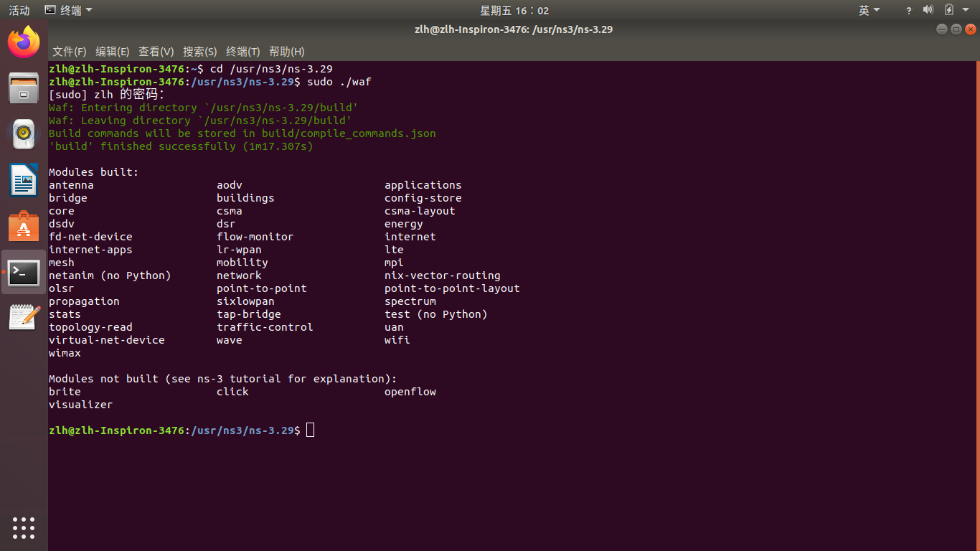
Task: Open the 查看(V) menu
Action: coord(156,52)
